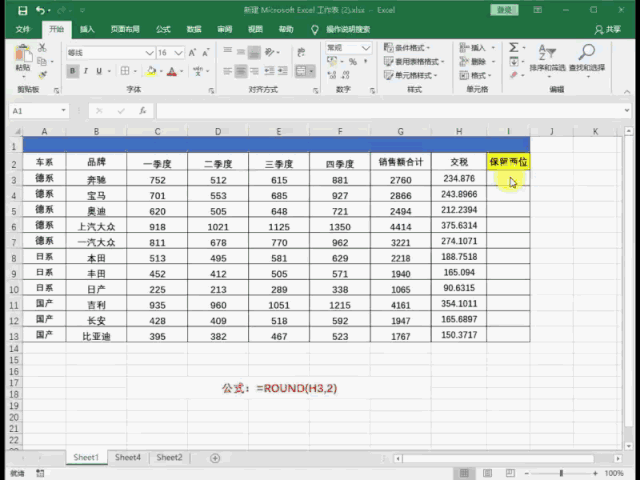Click the text orientation icon

(x=269, y=52)
